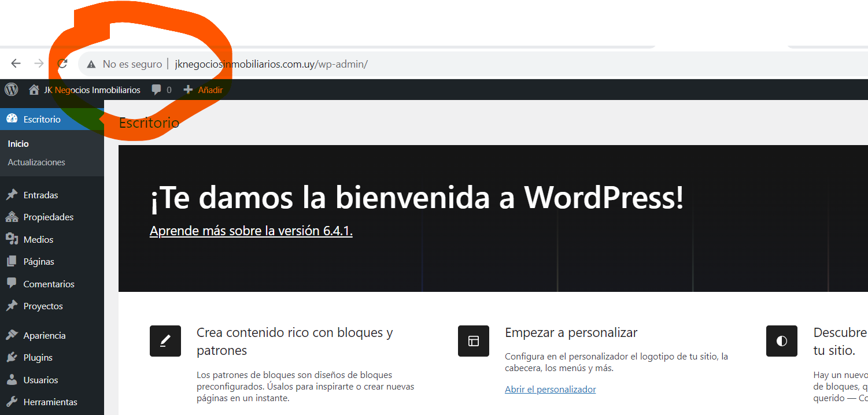Image resolution: width=868 pixels, height=415 pixels.
Task: Open the Escritorio menu item
Action: click(x=52, y=119)
